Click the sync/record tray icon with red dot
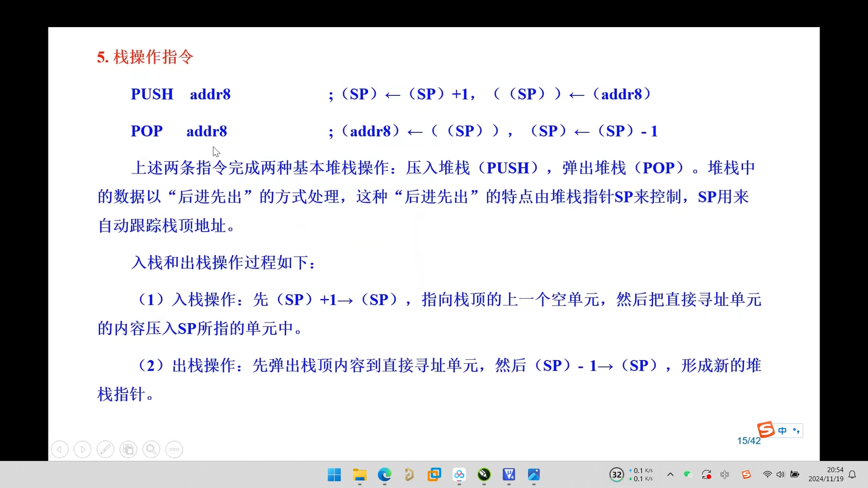The image size is (868, 488). 706,474
